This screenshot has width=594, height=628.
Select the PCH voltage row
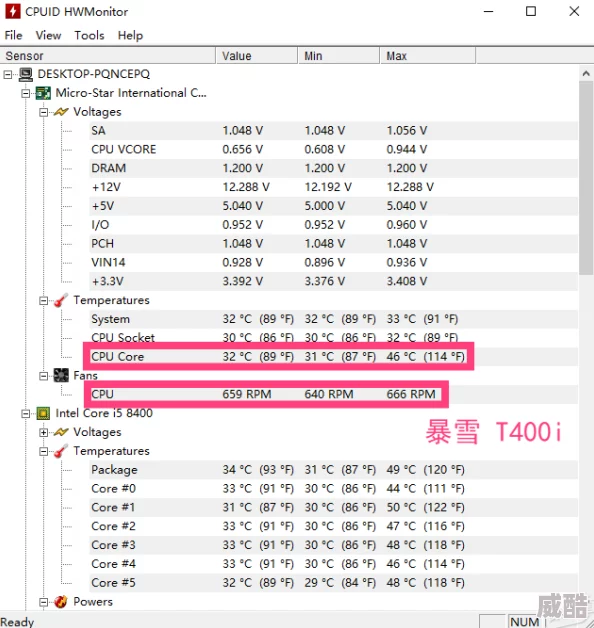[x=333, y=244]
